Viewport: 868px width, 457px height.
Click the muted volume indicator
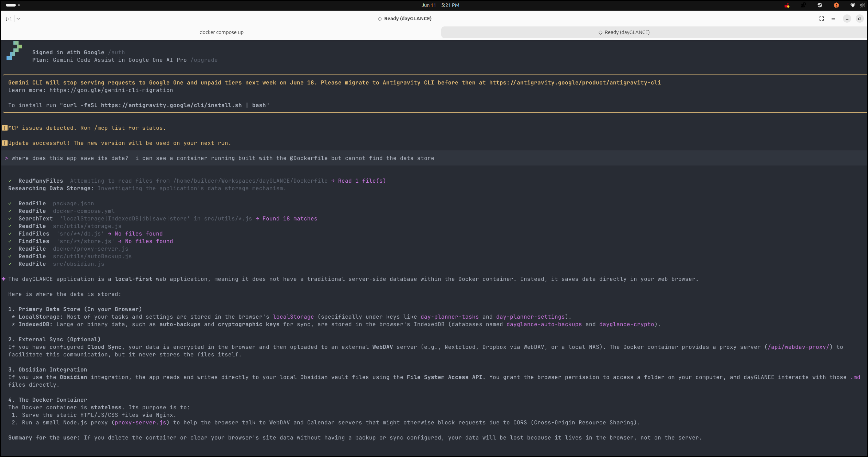click(862, 5)
